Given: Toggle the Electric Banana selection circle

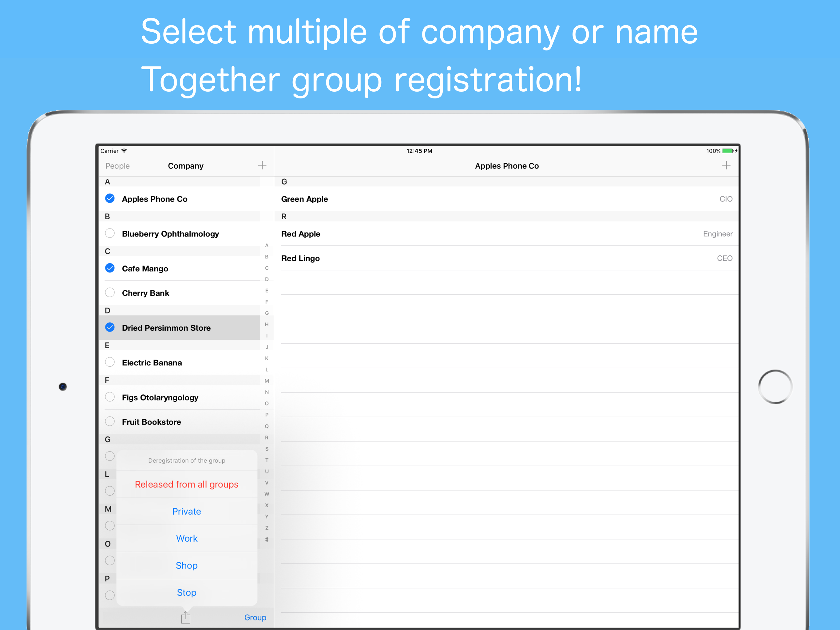Looking at the screenshot, I should point(110,362).
